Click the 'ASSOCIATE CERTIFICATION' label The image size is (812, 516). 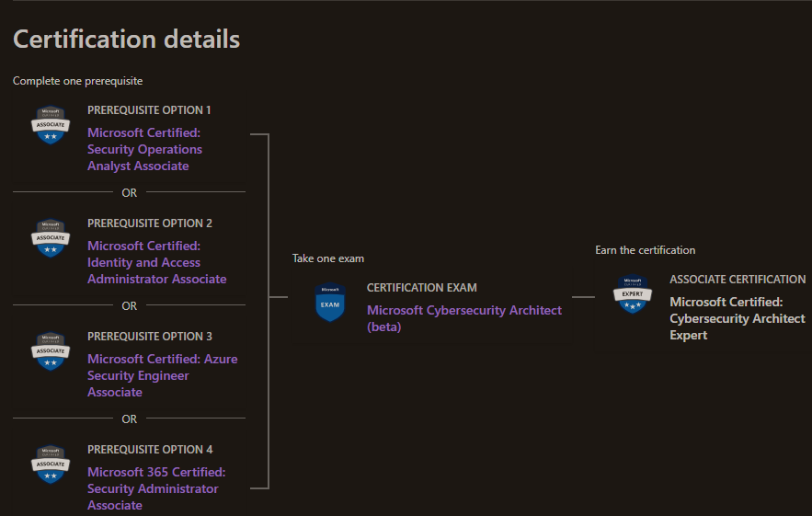(x=738, y=280)
